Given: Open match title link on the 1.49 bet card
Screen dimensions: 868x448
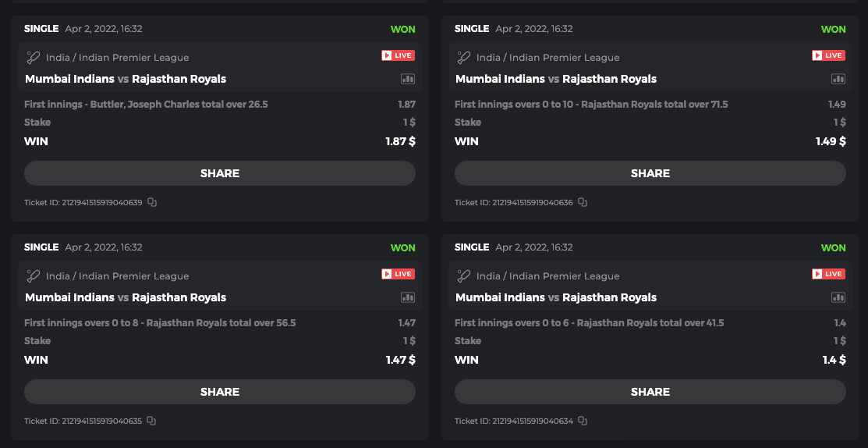Looking at the screenshot, I should coord(556,79).
